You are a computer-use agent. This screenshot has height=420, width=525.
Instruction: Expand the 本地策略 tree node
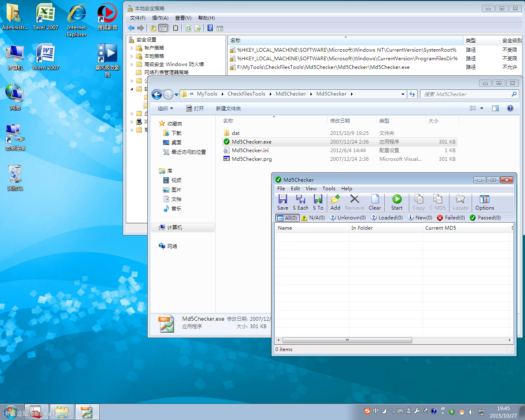click(x=132, y=56)
